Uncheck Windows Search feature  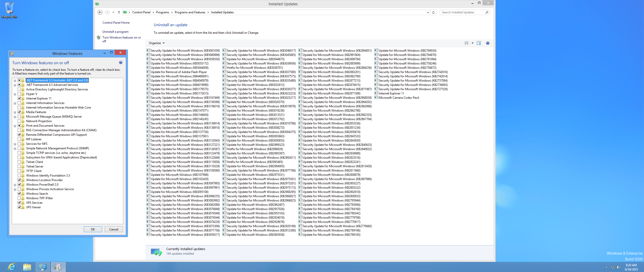pyautogui.click(x=19, y=194)
